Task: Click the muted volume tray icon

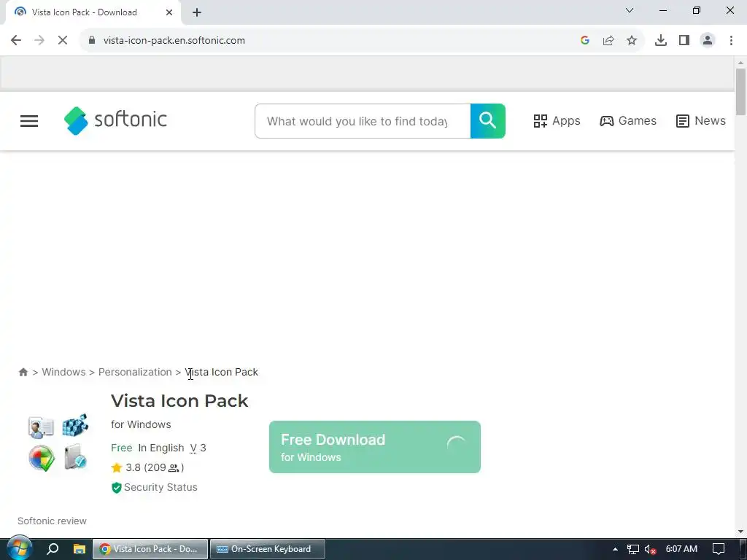Action: coord(650,550)
